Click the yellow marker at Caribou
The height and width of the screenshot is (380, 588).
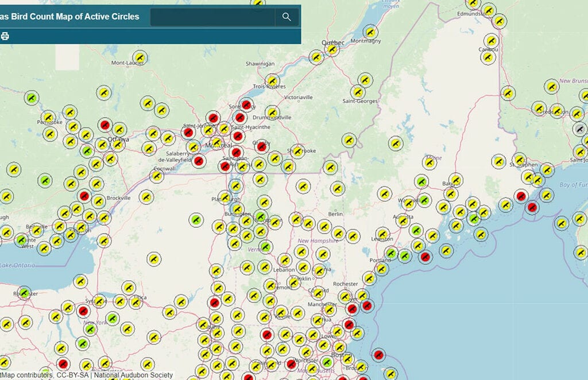click(x=488, y=57)
